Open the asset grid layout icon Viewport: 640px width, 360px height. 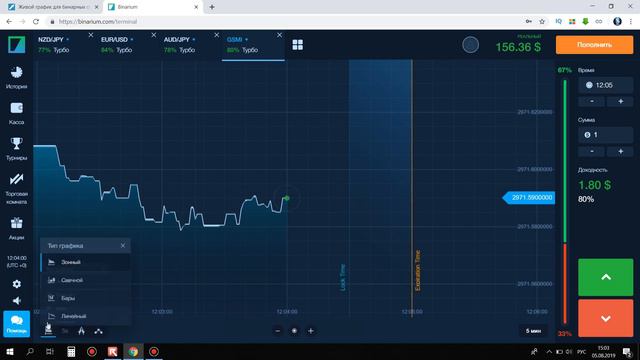coord(298,44)
